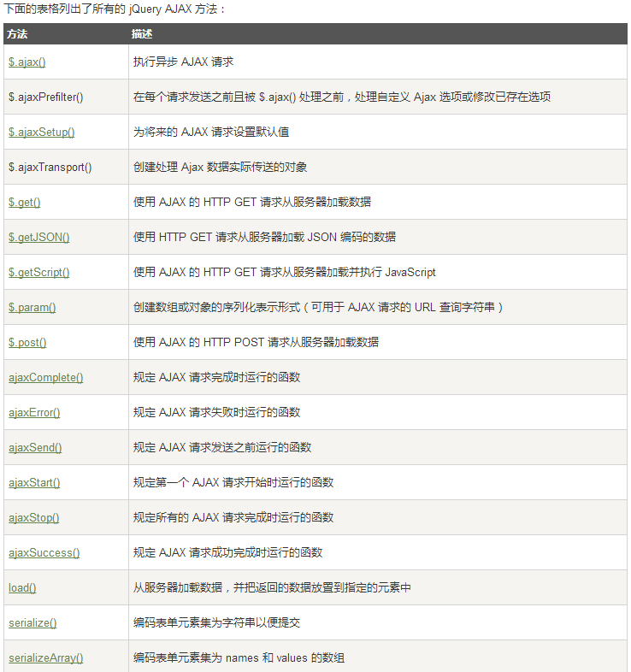Click description 使用 HTTP GET 请求从服务器加载 JSON 编码的数据

[x=264, y=238]
